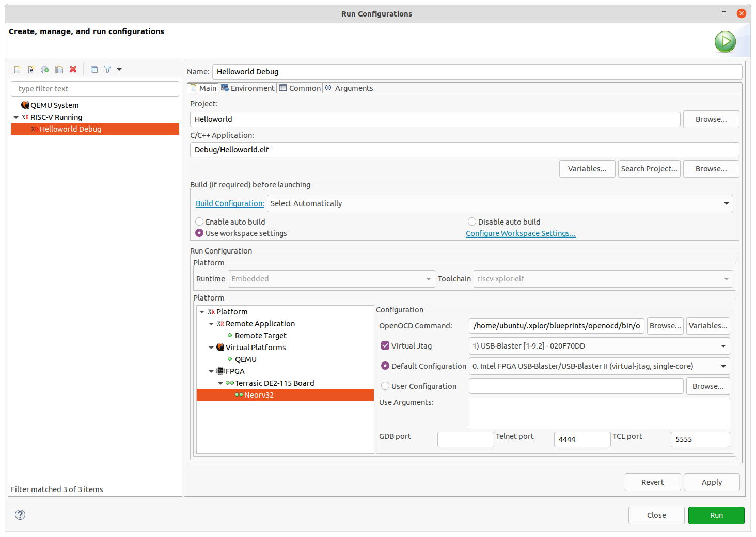Focus the type filter text field
This screenshot has height=537, width=756.
click(x=95, y=89)
